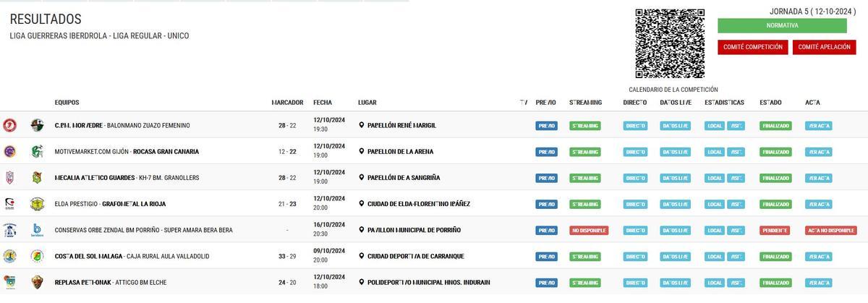Click the Grafometal La Rioja team logo
Viewport: 868px width, 303px height.
click(37, 203)
